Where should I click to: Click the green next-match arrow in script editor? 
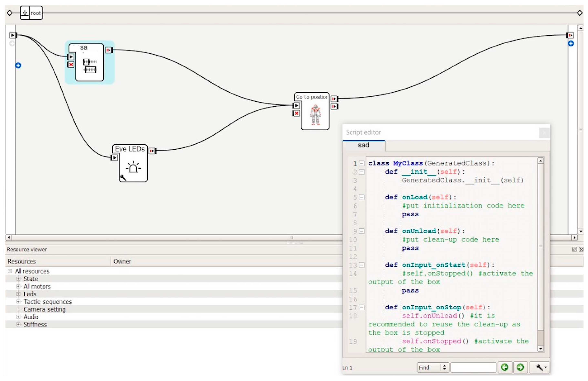[x=520, y=367]
